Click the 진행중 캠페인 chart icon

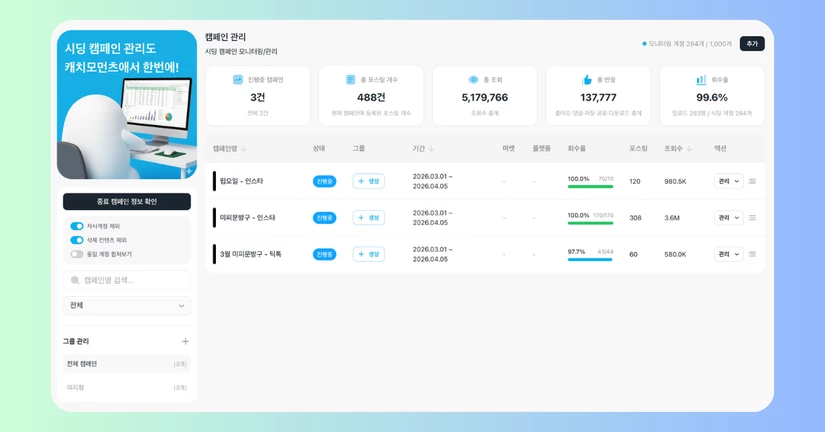click(238, 79)
